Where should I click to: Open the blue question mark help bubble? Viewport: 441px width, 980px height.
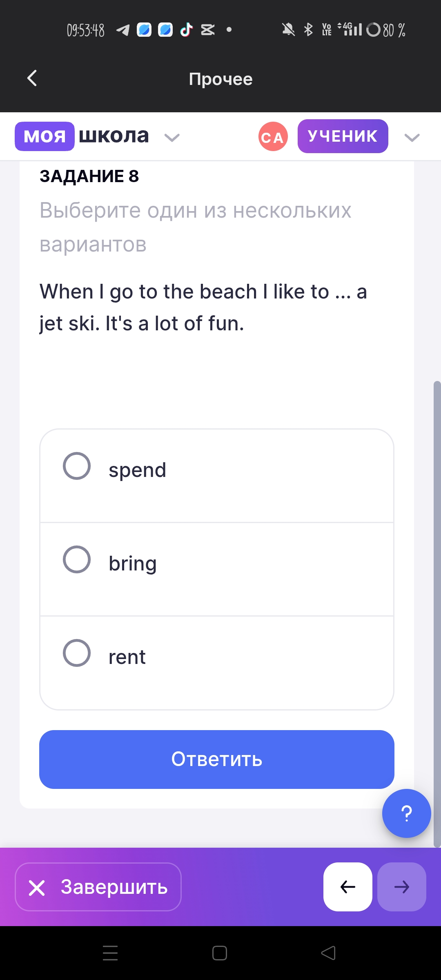pos(406,813)
